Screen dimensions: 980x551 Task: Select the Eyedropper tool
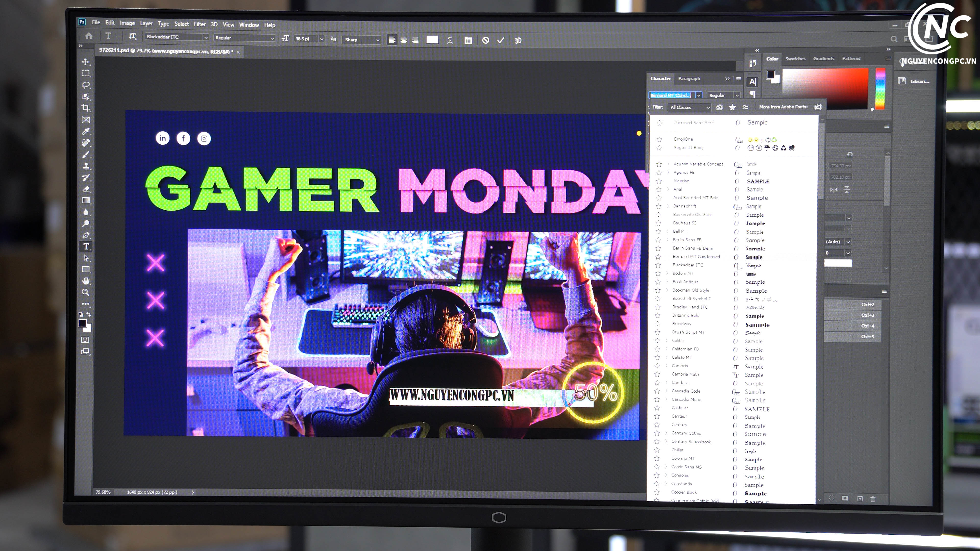86,131
